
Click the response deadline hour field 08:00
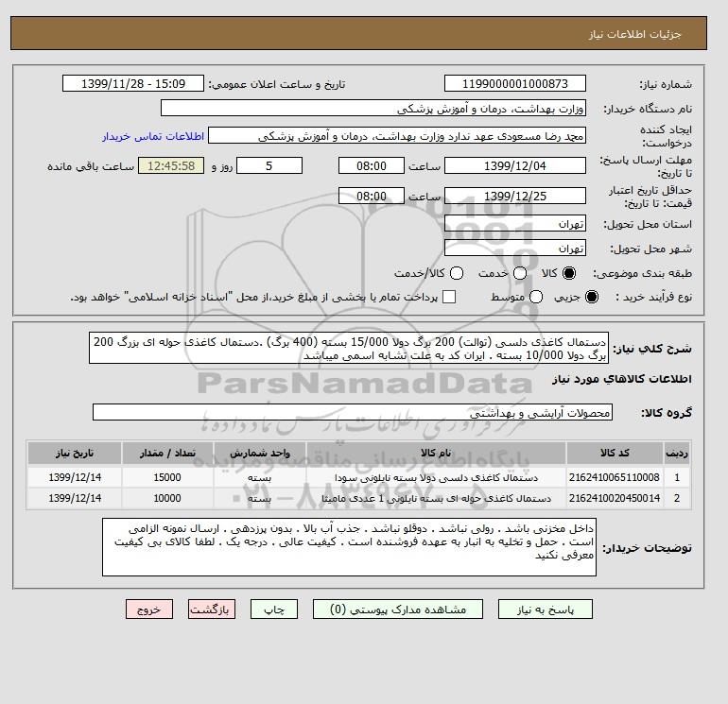coord(371,165)
